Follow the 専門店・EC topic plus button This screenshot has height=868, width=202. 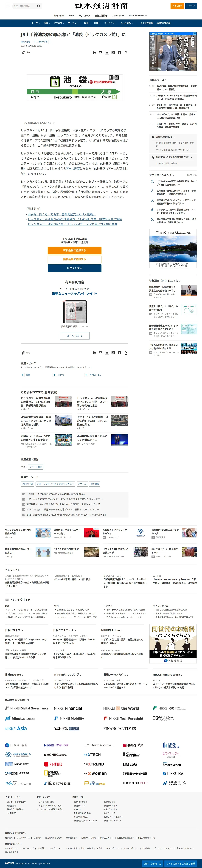pos(86,375)
